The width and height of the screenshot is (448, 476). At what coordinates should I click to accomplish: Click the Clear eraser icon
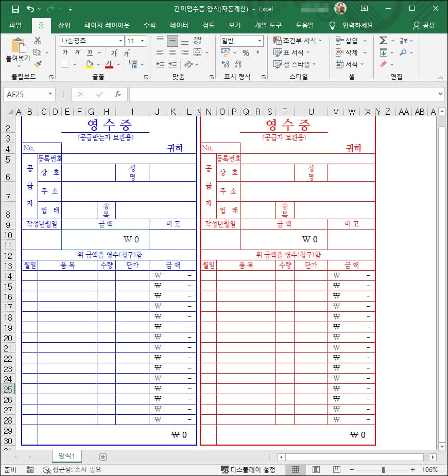click(384, 64)
